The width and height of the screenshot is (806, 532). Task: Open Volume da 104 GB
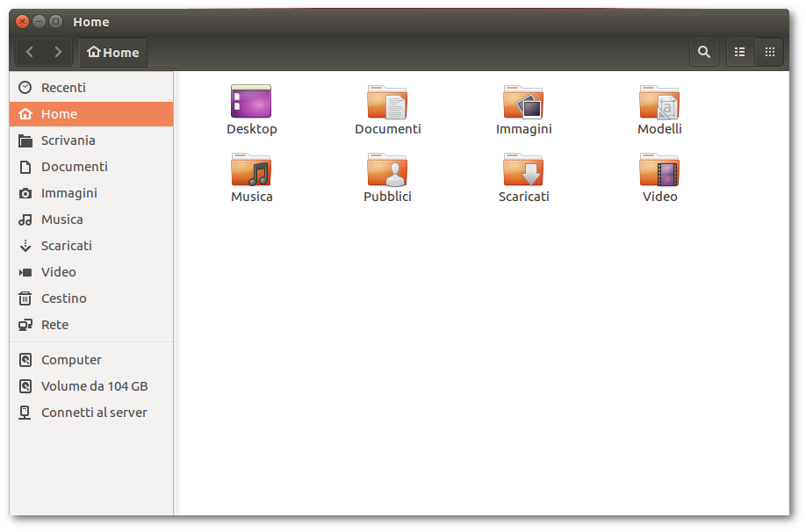point(91,386)
